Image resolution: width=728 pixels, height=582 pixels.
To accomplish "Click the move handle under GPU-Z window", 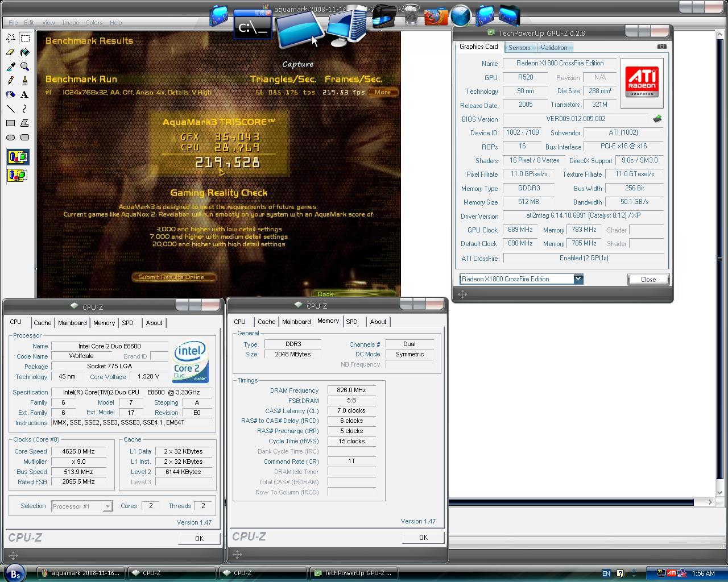I will [462, 294].
